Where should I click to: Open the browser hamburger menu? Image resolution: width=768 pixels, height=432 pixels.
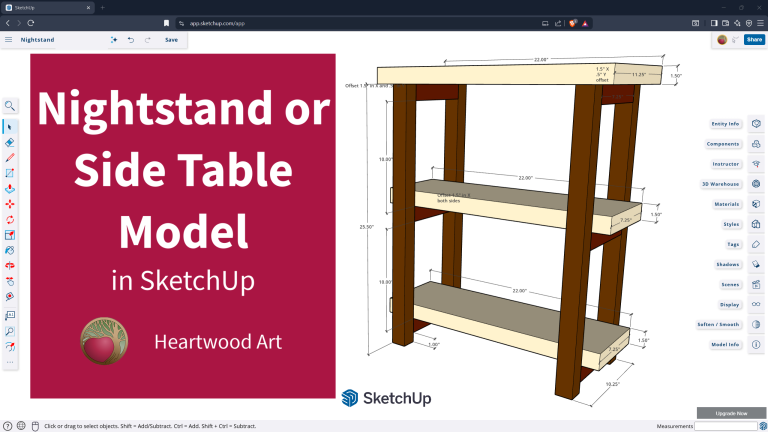point(760,23)
